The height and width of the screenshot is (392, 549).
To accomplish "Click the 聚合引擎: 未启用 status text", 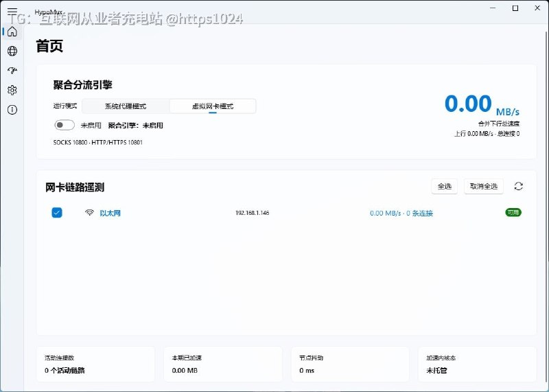I will coord(135,126).
